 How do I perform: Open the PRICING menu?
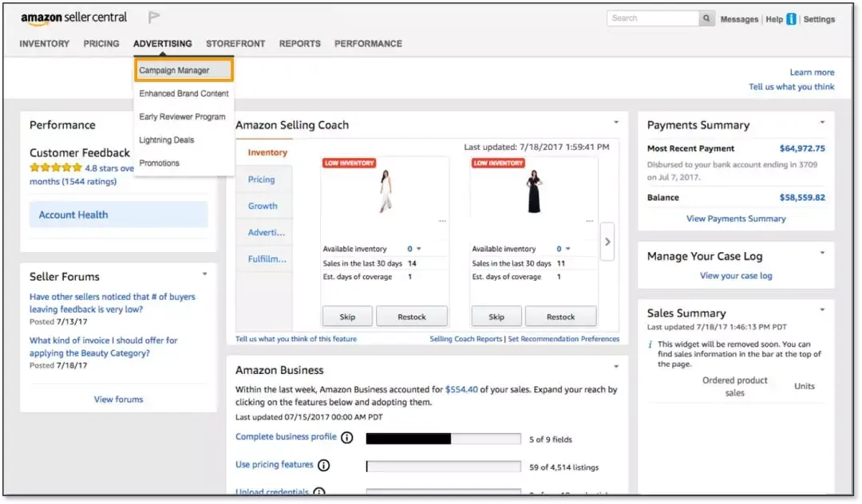[x=101, y=43]
